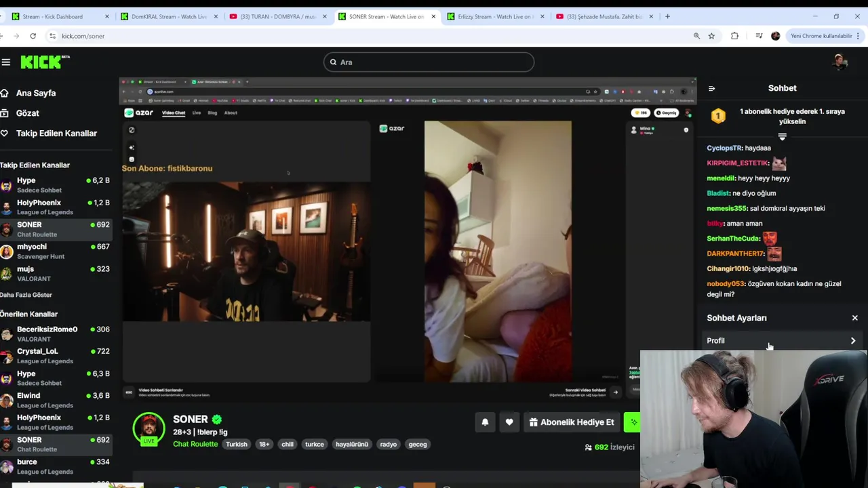This screenshot has width=868, height=488.
Task: Click the browser address bar
Action: pos(366,36)
